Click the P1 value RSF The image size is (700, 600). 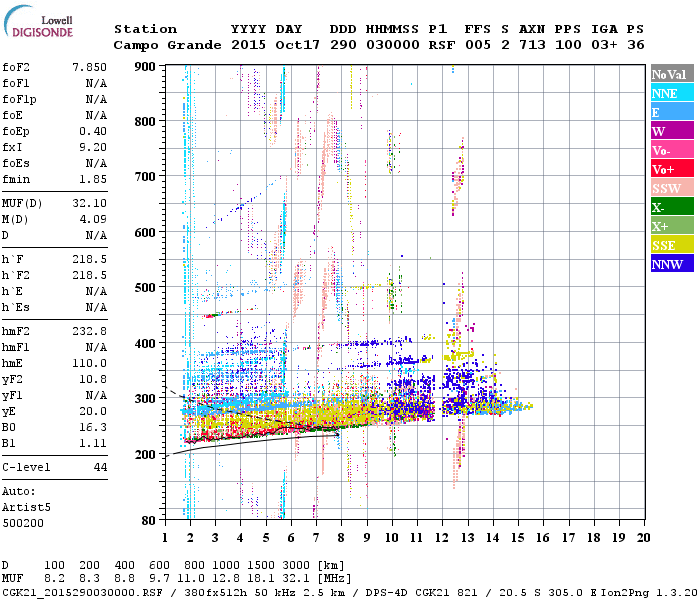442,45
